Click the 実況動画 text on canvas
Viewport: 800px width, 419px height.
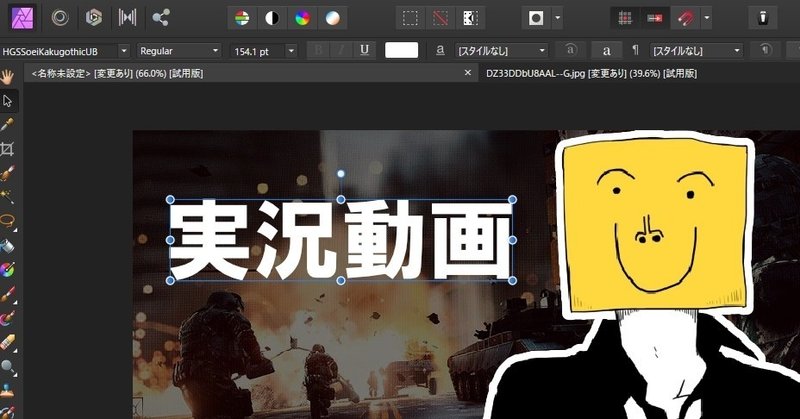click(x=341, y=239)
